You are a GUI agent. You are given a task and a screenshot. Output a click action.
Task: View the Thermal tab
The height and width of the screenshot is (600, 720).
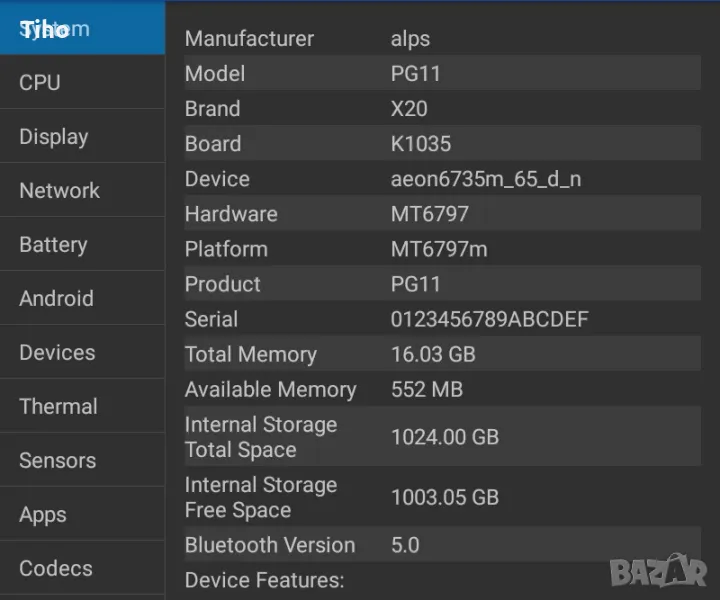(82, 407)
